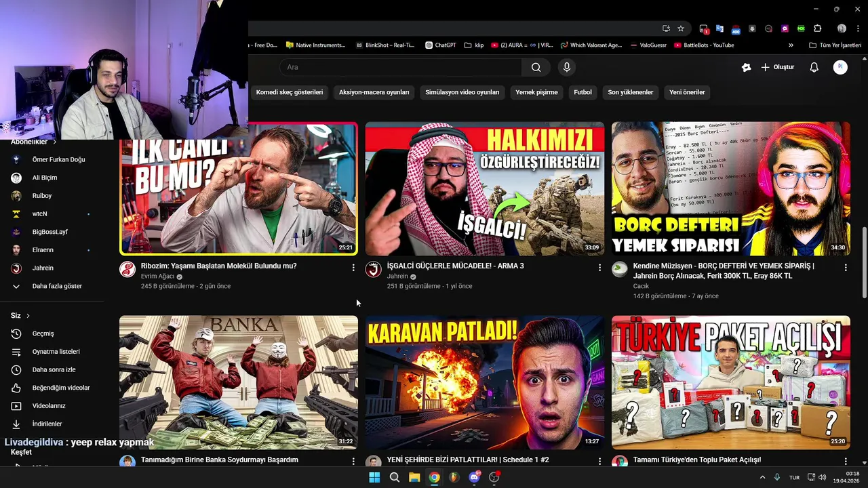
Task: Open the Ribozim video thumbnail
Action: [x=239, y=188]
